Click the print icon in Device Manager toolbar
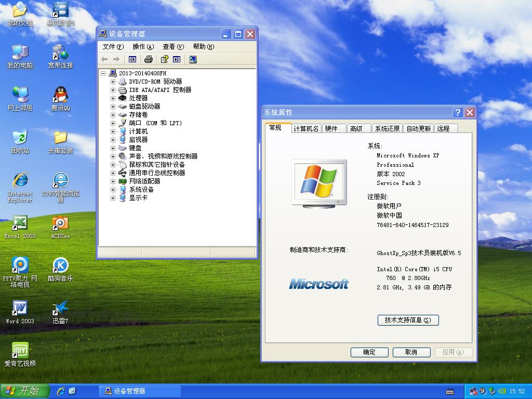This screenshot has width=532, height=399. click(148, 59)
